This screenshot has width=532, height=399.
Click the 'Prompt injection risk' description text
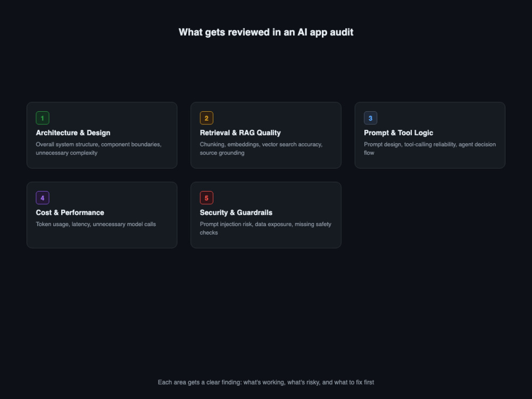265,228
